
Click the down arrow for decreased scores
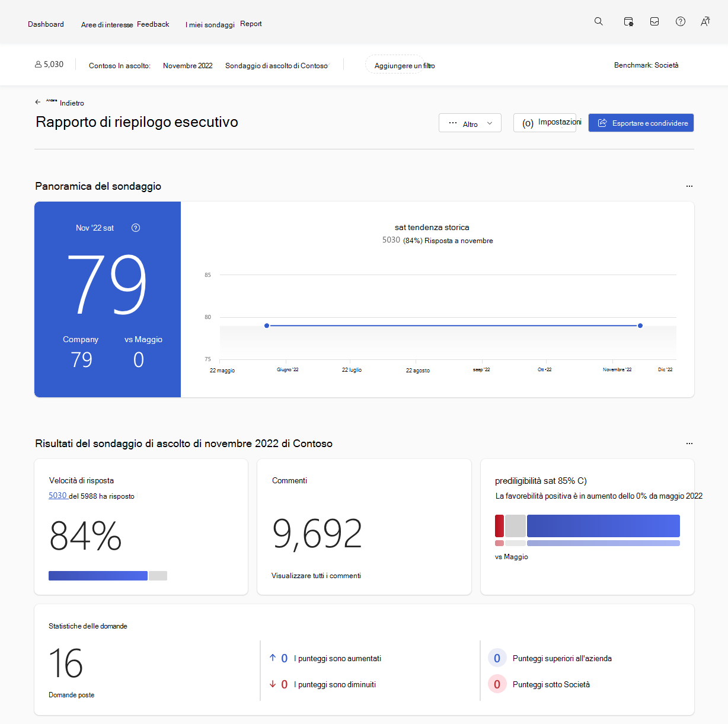(273, 684)
